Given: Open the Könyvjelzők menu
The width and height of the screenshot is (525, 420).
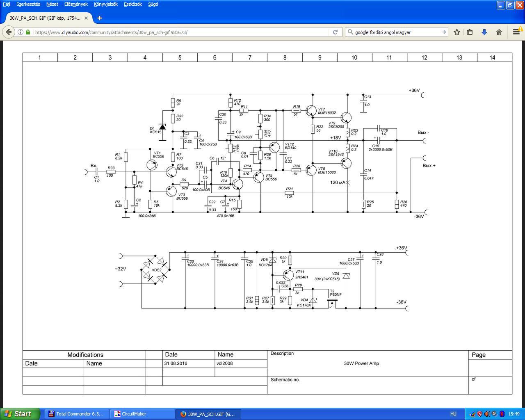Looking at the screenshot, I should (105, 4).
